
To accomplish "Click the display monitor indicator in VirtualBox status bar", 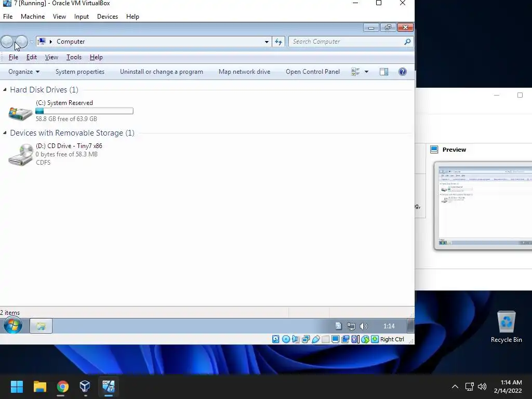I will coord(335,339).
